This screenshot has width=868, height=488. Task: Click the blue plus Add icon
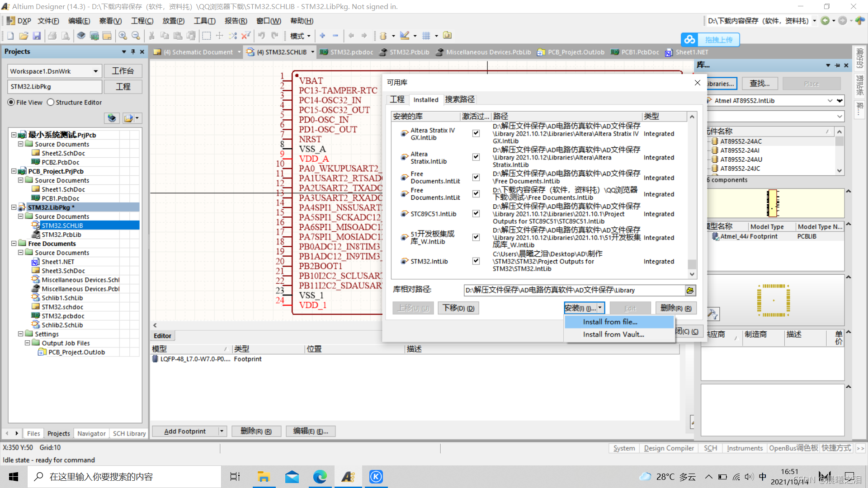pos(322,36)
